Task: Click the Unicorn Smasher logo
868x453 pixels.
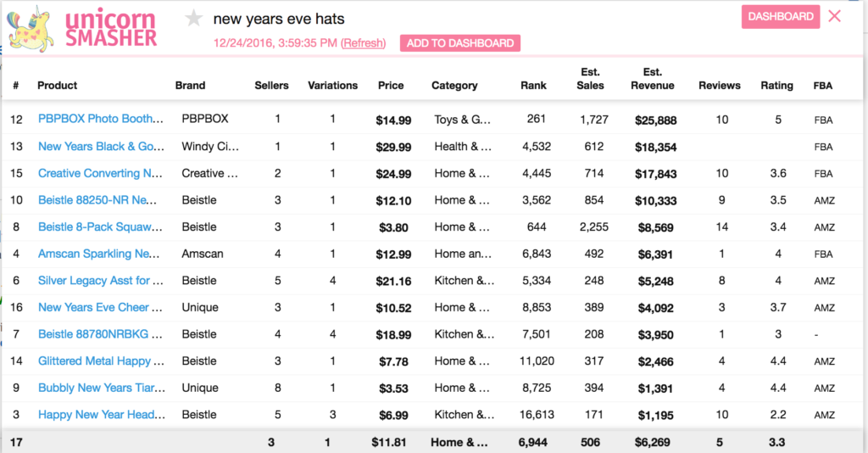Action: pos(82,29)
